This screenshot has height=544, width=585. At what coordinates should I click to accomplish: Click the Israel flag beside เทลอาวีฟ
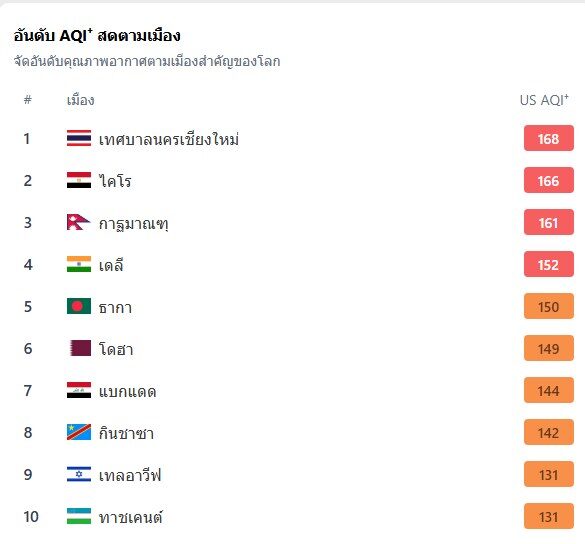pos(79,474)
